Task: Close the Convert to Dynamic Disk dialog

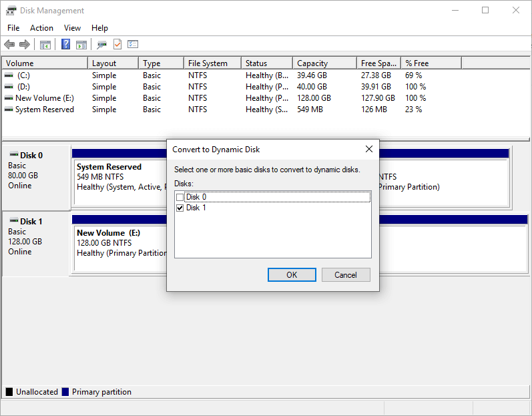Action: (368, 149)
